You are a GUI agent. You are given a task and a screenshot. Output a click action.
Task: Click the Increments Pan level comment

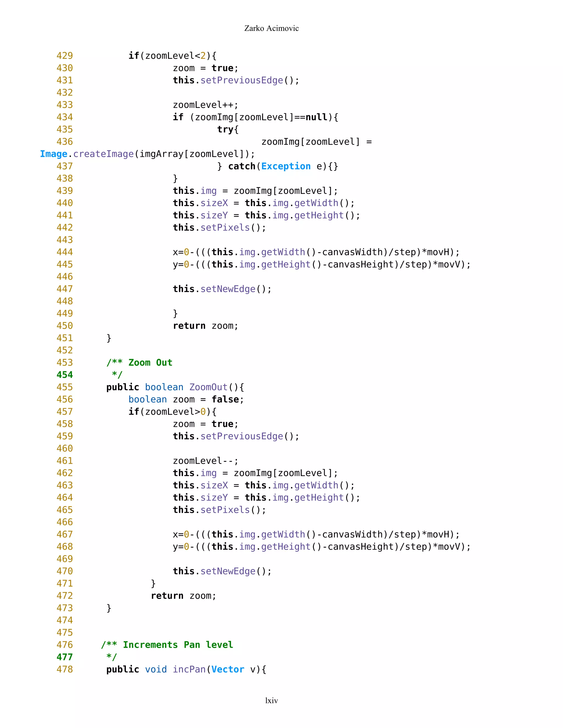178,645
